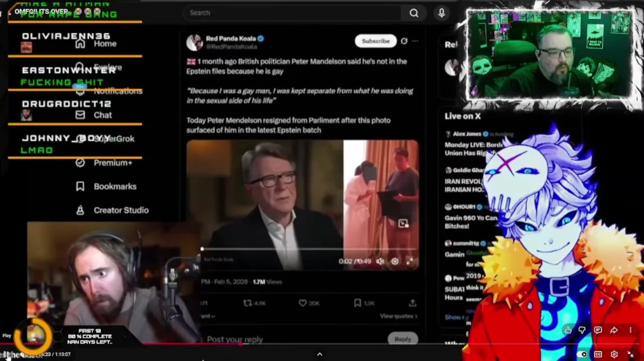Open the embedded tweet video settings gear

395,261
